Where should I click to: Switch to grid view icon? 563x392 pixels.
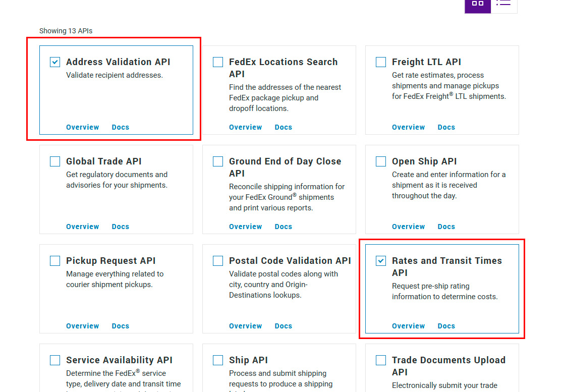(477, 4)
